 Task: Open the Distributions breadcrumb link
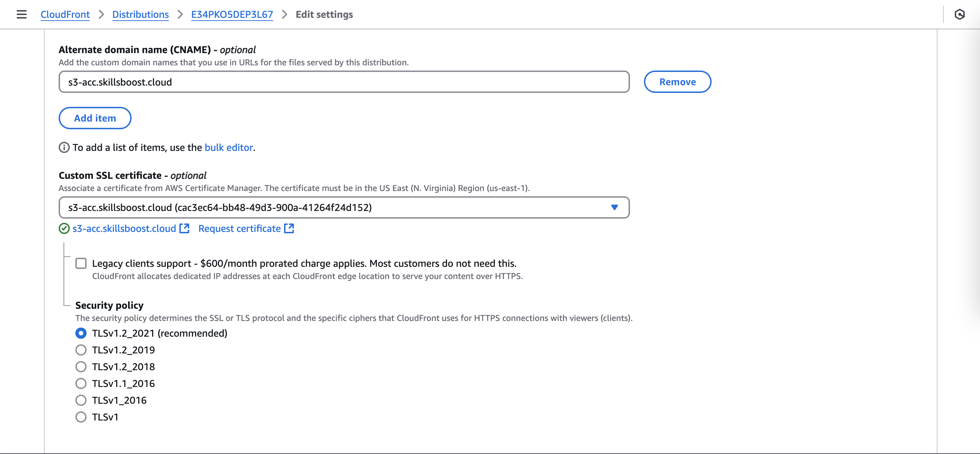click(140, 14)
